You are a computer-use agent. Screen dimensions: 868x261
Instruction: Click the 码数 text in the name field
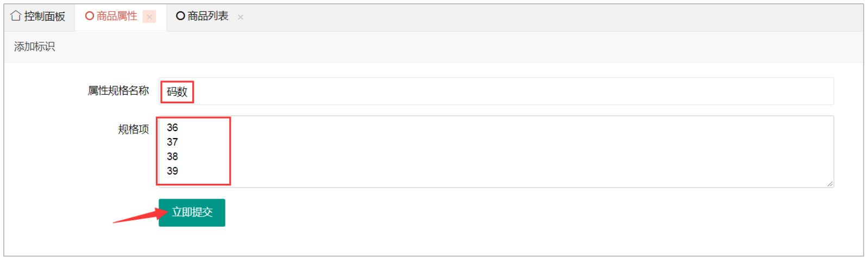click(x=177, y=92)
